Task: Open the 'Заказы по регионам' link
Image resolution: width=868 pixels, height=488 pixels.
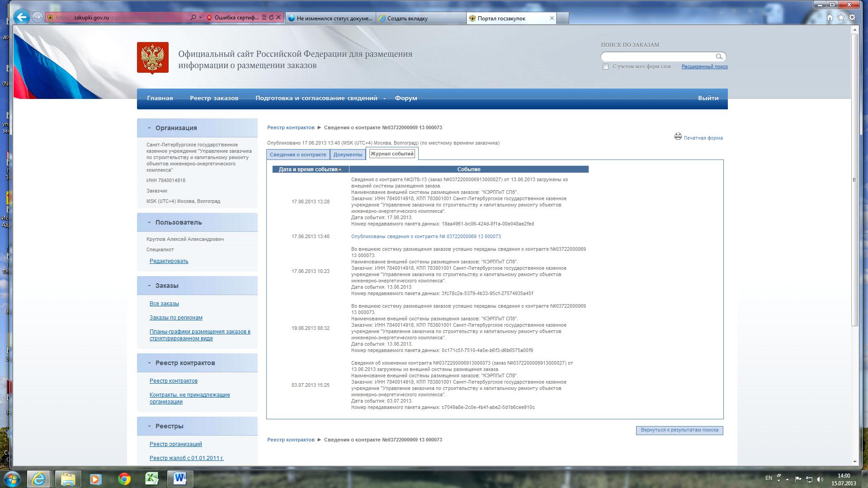Action: tap(176, 318)
